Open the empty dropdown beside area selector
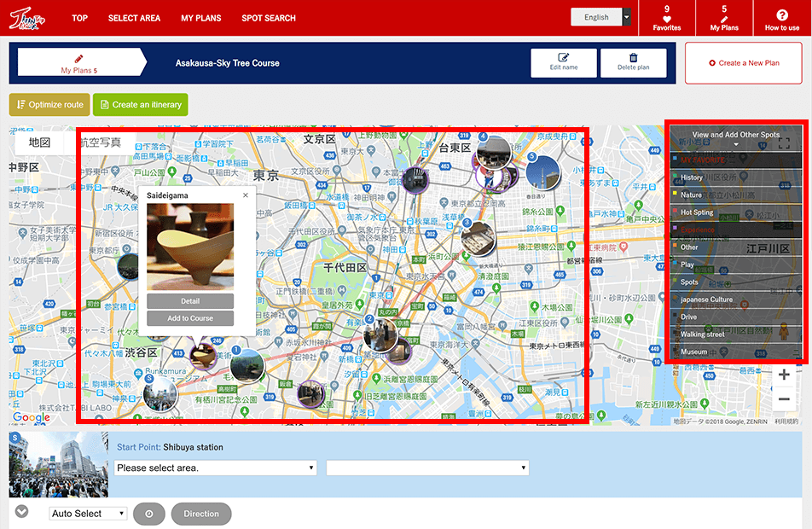This screenshot has height=529, width=812. pyautogui.click(x=427, y=468)
